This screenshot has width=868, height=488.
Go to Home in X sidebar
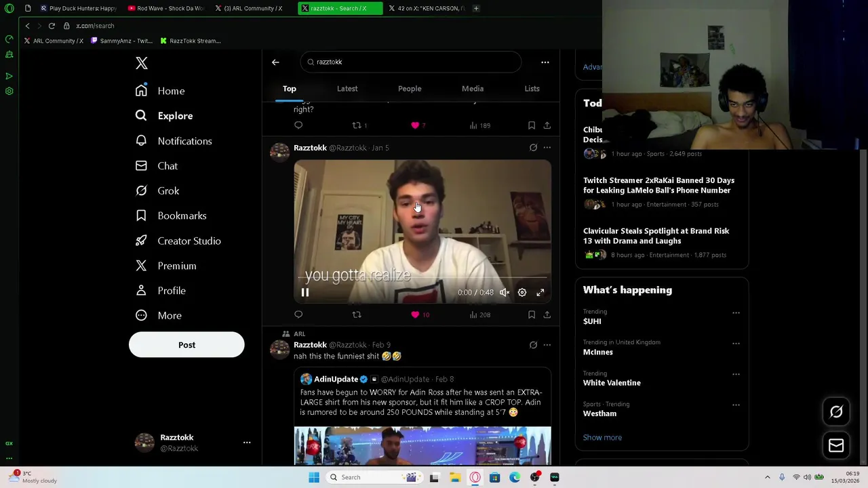pyautogui.click(x=160, y=91)
